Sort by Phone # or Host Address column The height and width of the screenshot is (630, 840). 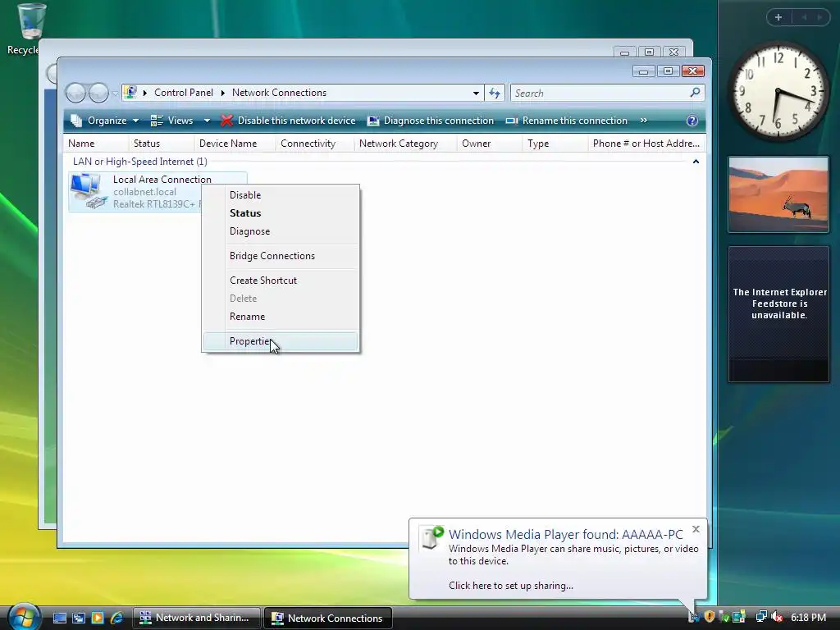tap(646, 144)
